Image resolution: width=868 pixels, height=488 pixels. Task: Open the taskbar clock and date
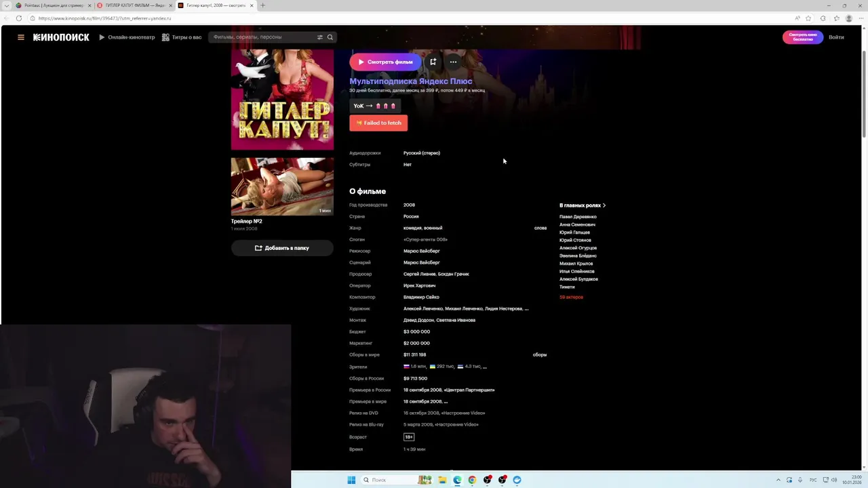(x=852, y=480)
